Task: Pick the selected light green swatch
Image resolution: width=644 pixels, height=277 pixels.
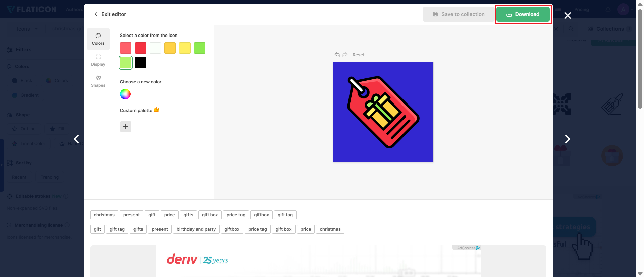Action: (126, 63)
